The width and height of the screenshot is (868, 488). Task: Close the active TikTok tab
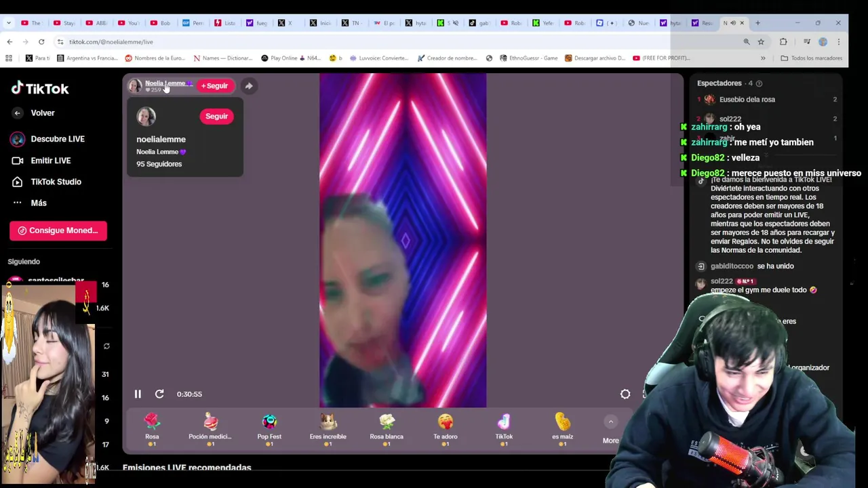click(x=742, y=23)
